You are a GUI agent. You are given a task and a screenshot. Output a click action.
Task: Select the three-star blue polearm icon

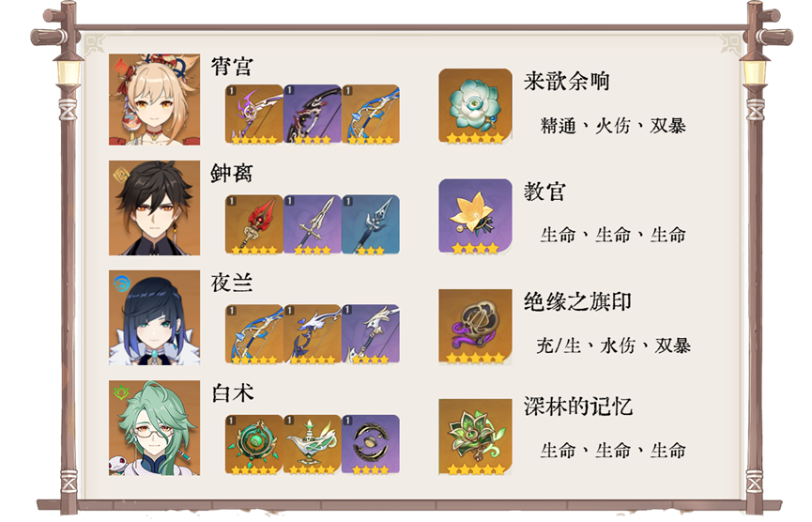click(x=371, y=224)
